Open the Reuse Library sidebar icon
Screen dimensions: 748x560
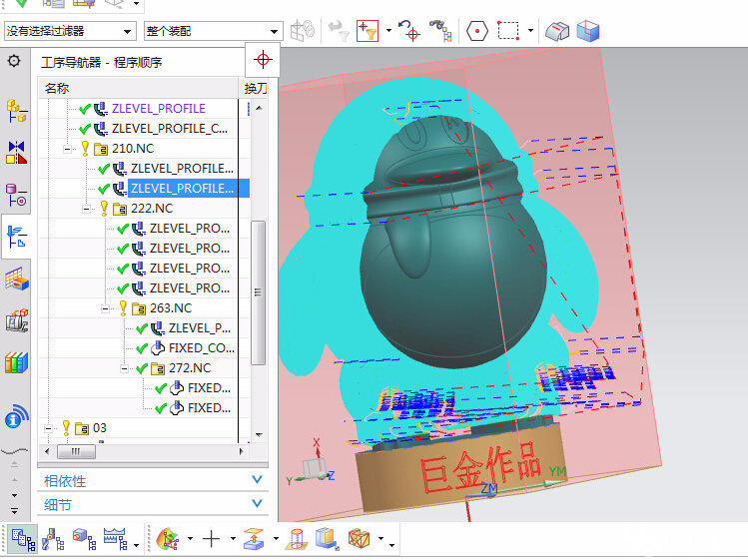16,320
